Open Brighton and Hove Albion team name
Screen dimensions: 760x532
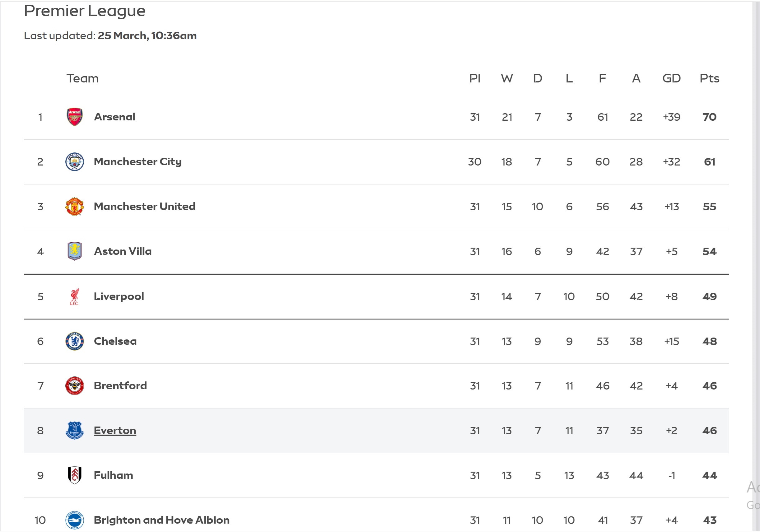(x=161, y=520)
